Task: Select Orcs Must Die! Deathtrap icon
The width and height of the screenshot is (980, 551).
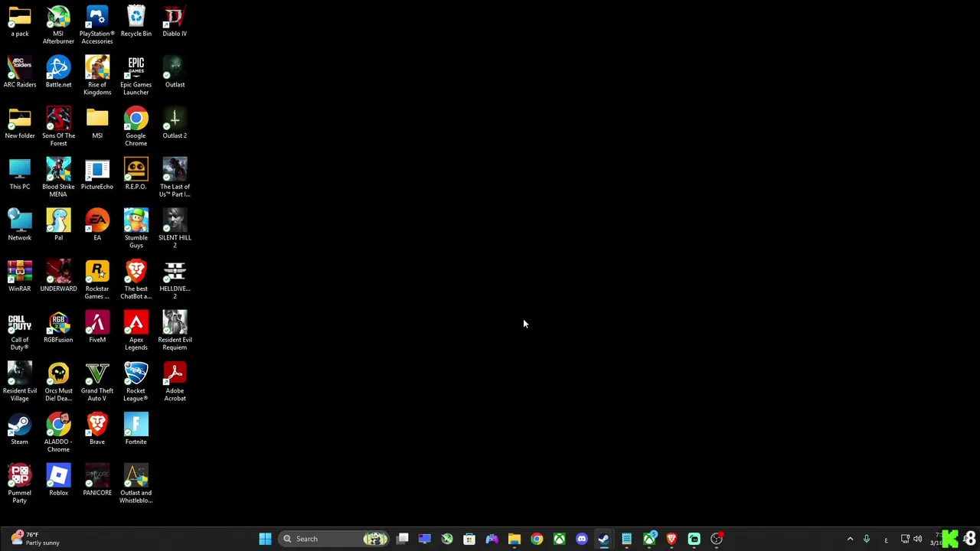Action: click(58, 383)
